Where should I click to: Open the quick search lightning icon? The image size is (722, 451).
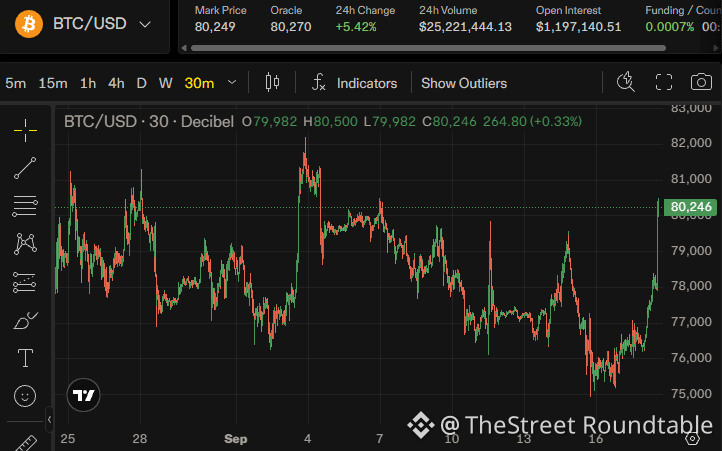625,82
